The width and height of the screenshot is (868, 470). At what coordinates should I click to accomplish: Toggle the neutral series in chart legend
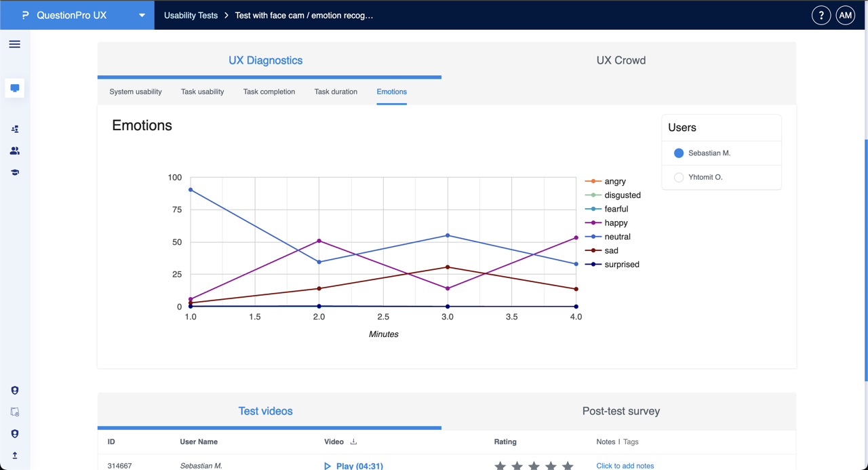pyautogui.click(x=616, y=237)
